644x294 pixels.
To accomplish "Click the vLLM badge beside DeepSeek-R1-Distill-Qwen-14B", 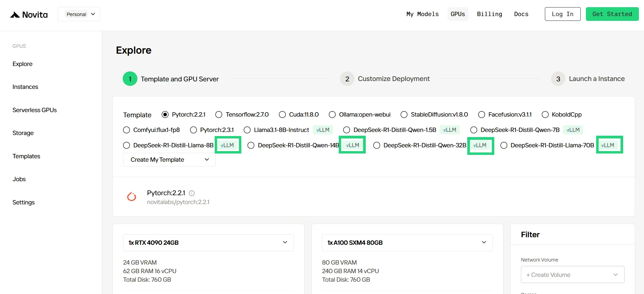I will [x=352, y=145].
